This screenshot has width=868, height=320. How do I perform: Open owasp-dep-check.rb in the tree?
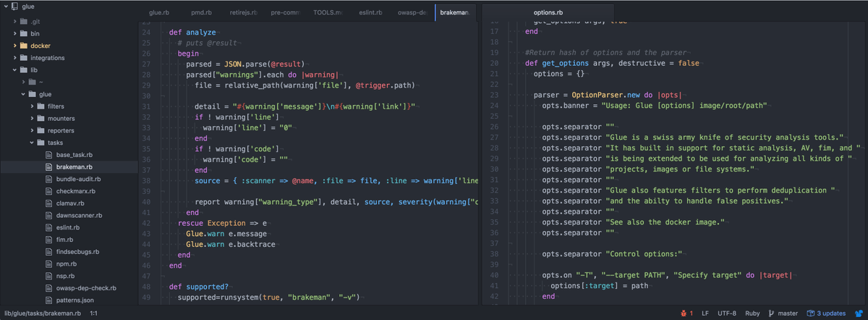click(86, 287)
